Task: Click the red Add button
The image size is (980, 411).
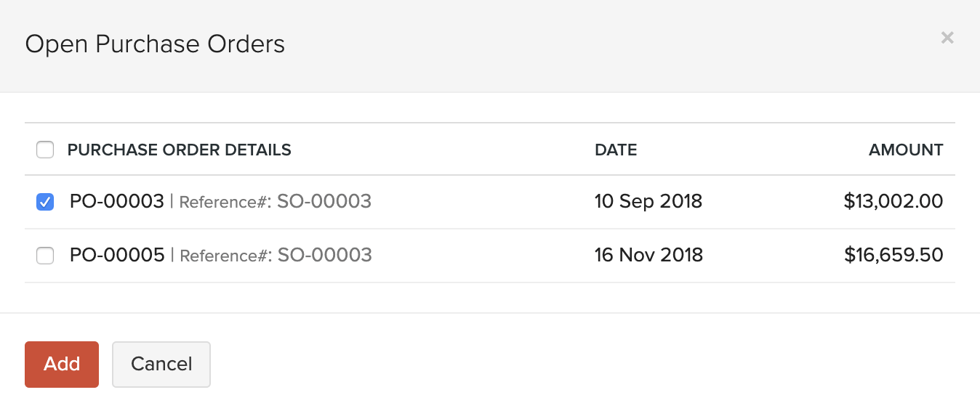Action: 62,364
